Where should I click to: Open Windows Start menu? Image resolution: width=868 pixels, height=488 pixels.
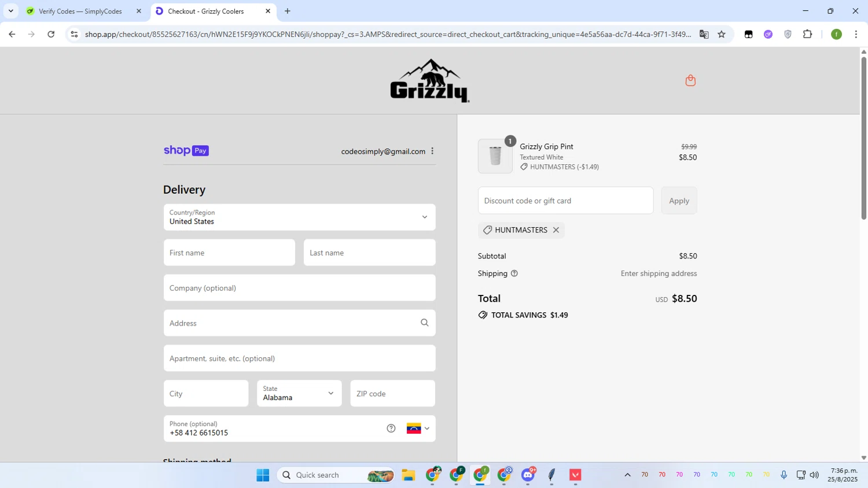[263, 475]
